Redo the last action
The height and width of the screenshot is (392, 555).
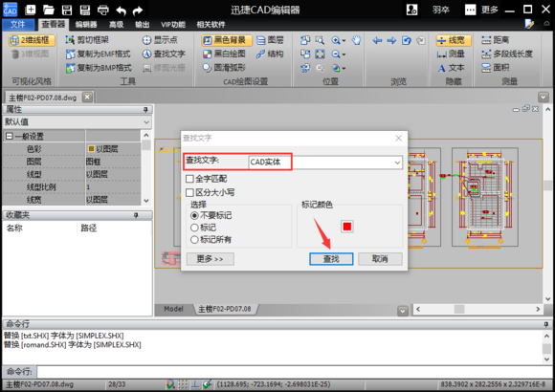138,11
